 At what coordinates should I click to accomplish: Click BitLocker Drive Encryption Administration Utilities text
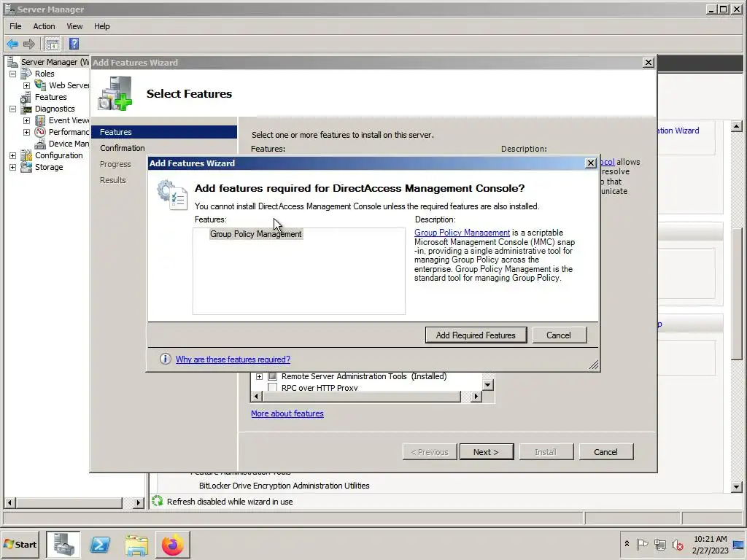[x=284, y=486]
